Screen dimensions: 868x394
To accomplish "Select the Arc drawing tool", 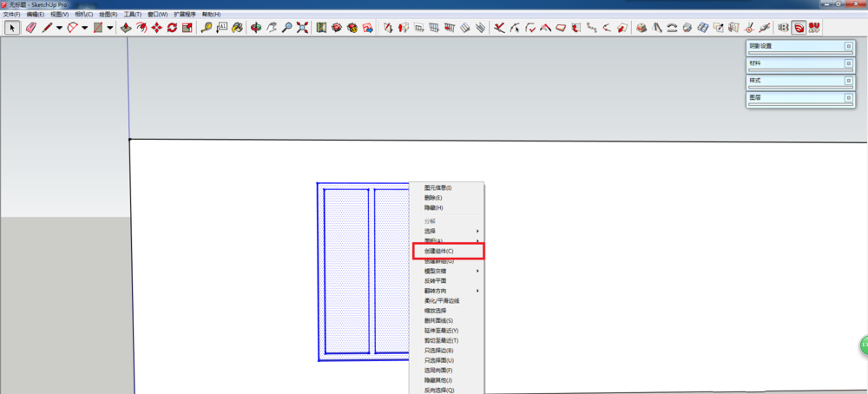I will point(73,28).
